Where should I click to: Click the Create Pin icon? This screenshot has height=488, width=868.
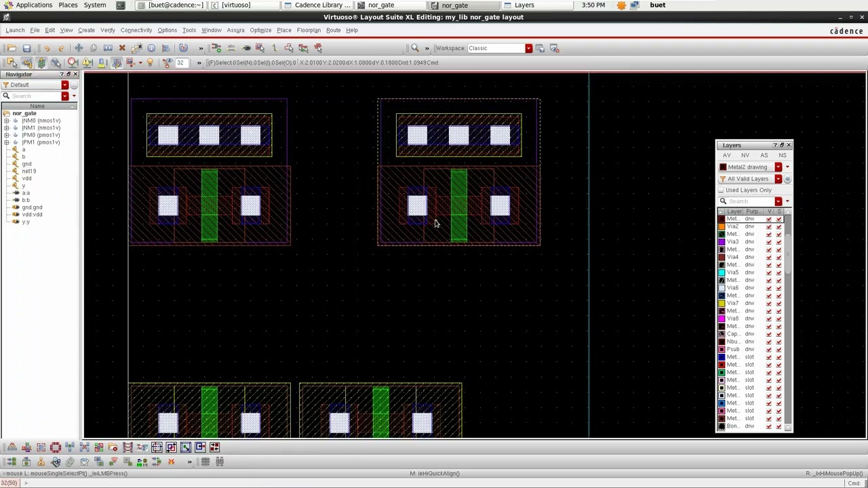pyautogui.click(x=246, y=48)
